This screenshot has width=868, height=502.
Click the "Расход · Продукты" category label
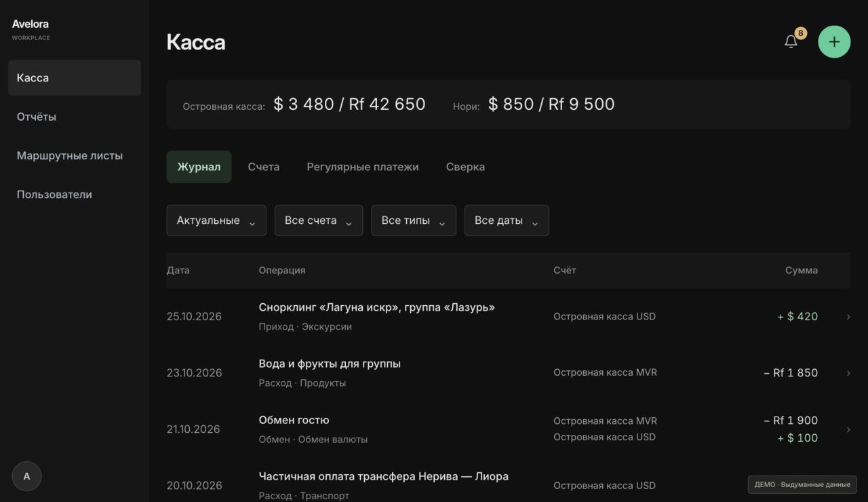click(x=302, y=383)
